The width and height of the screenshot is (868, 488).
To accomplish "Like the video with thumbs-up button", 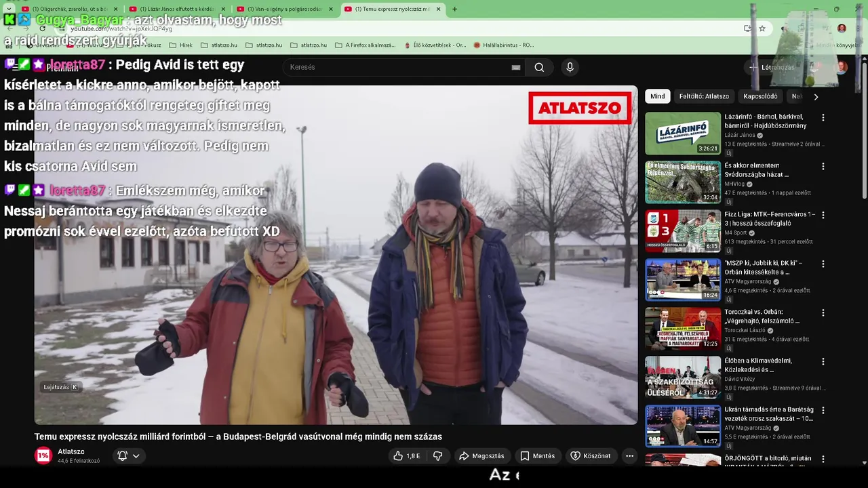I will tap(407, 456).
